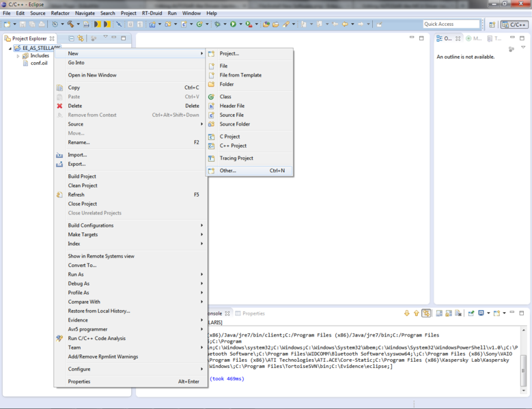Click the Debug bug icon in toolbar
The width and height of the screenshot is (532, 409).
217,24
